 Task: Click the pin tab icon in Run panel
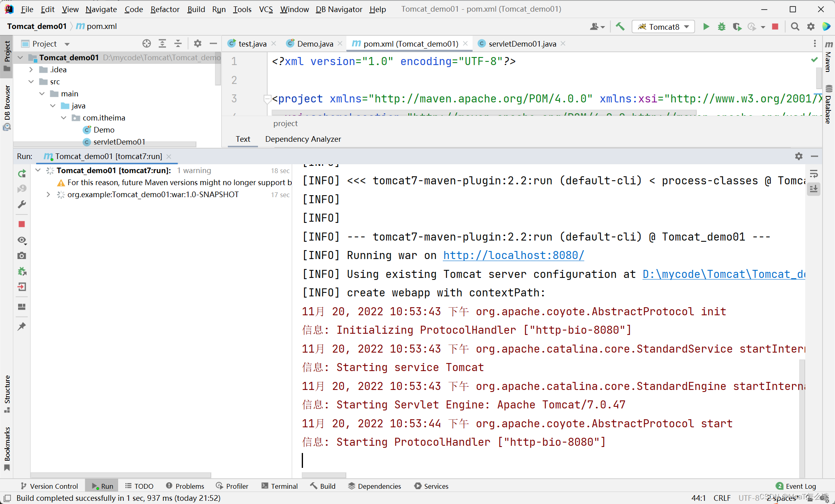(22, 326)
